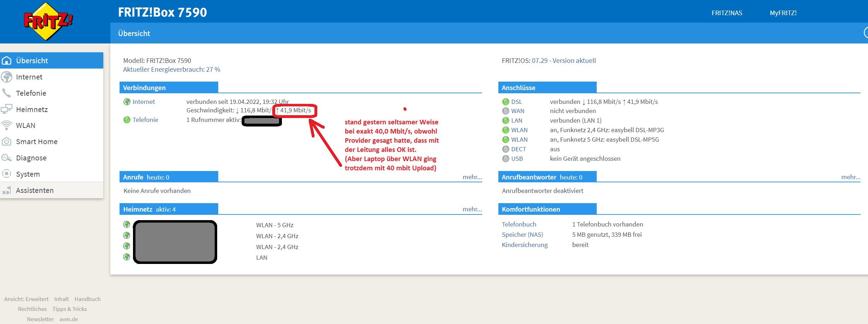This screenshot has width=868, height=324.
Task: Click the Handbuch footer link
Action: (x=87, y=299)
